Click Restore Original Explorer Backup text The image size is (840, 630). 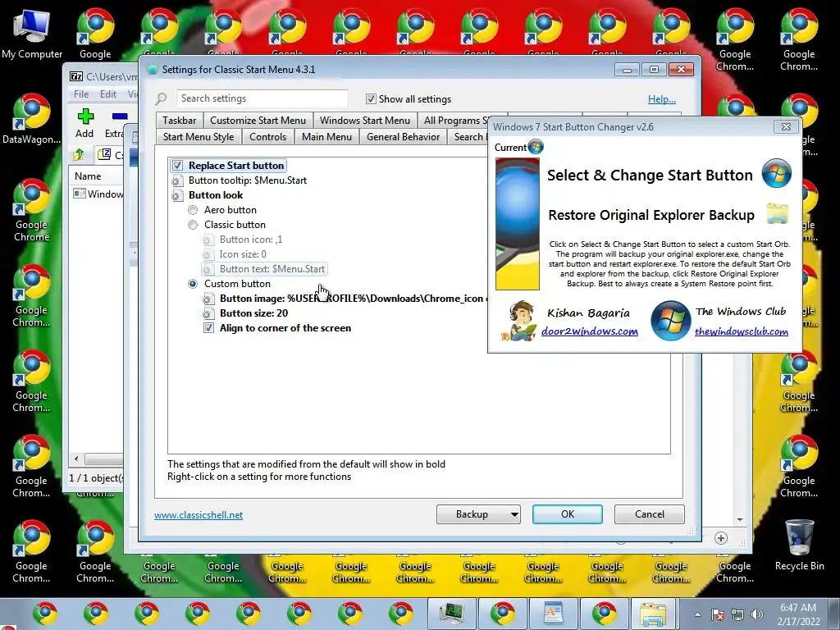(x=651, y=215)
